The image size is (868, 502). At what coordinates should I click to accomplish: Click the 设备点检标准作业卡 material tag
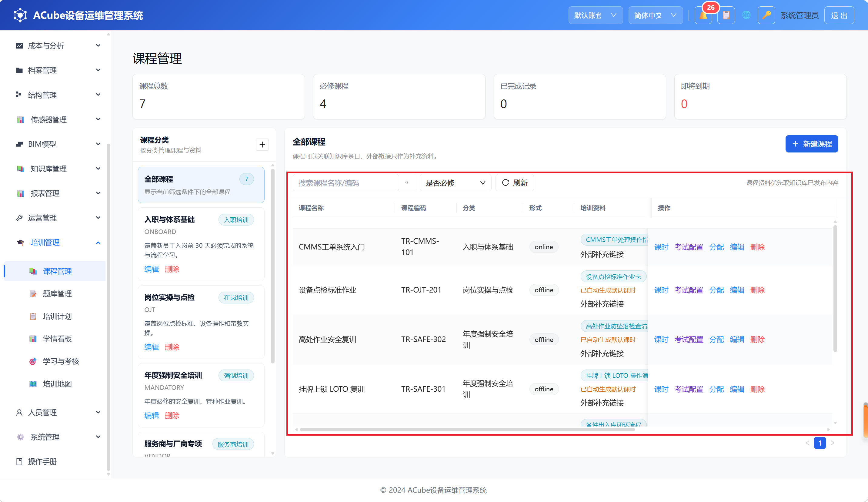pyautogui.click(x=613, y=276)
